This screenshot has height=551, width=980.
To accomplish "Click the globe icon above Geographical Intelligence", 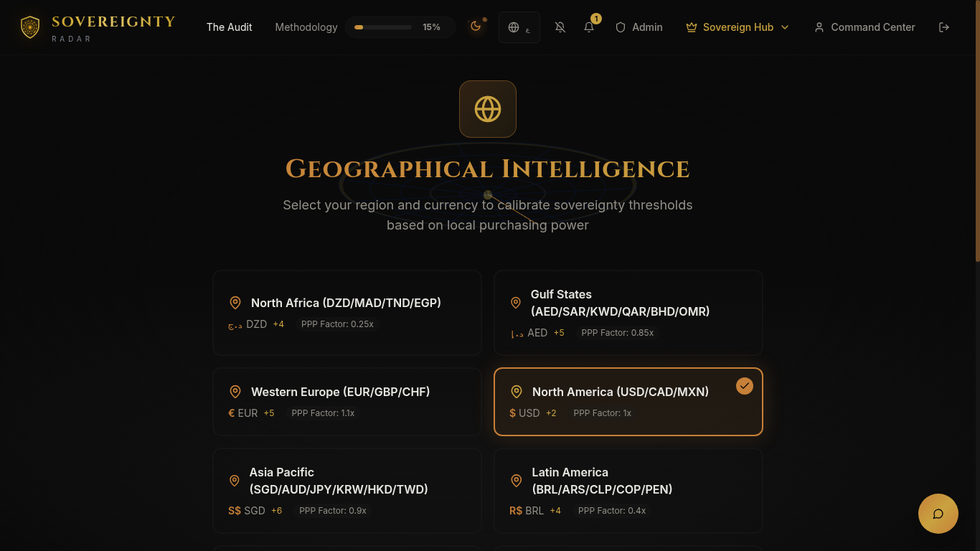I will coord(488,109).
